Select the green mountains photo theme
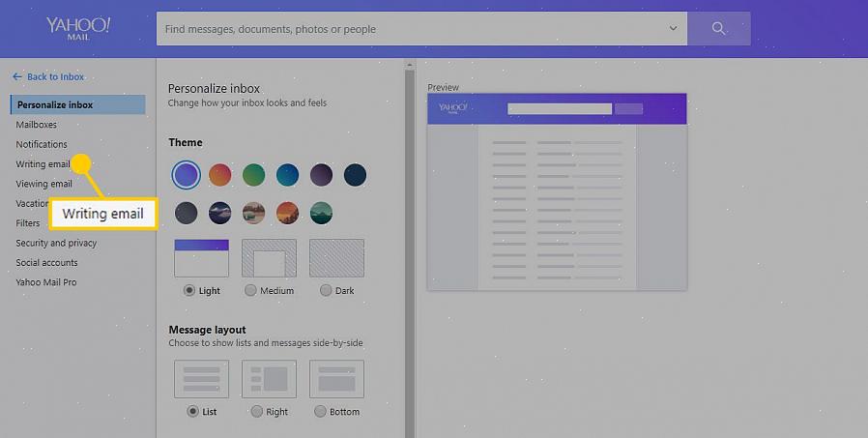868x438 pixels. 321,213
